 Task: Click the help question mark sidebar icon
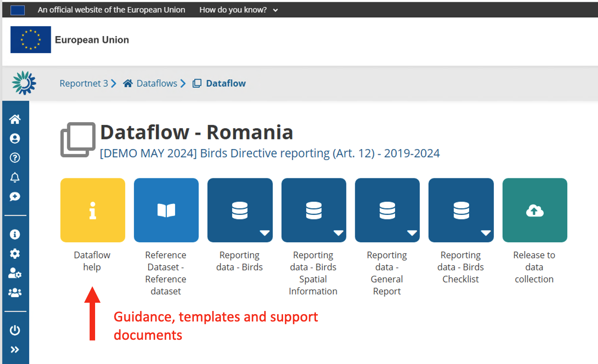click(x=15, y=158)
